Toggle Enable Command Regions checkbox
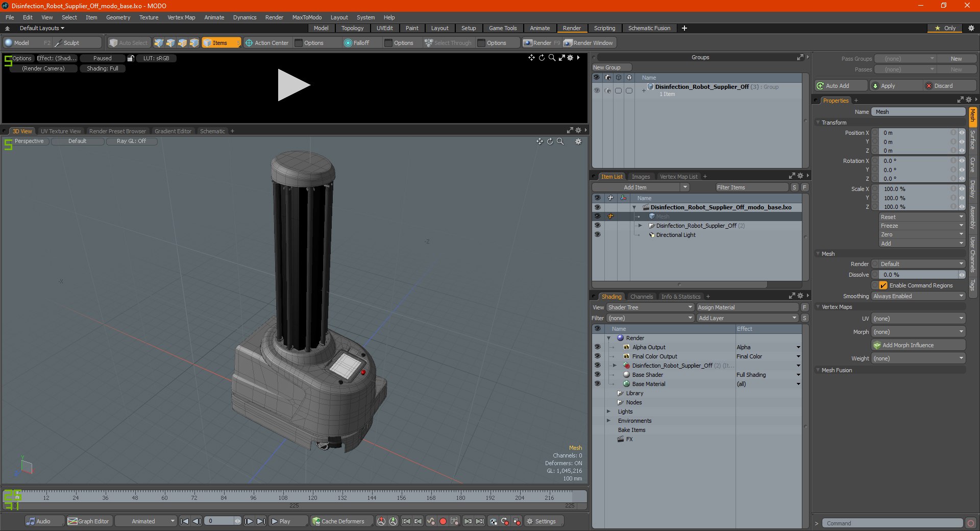This screenshot has width=980, height=531. pos(883,285)
